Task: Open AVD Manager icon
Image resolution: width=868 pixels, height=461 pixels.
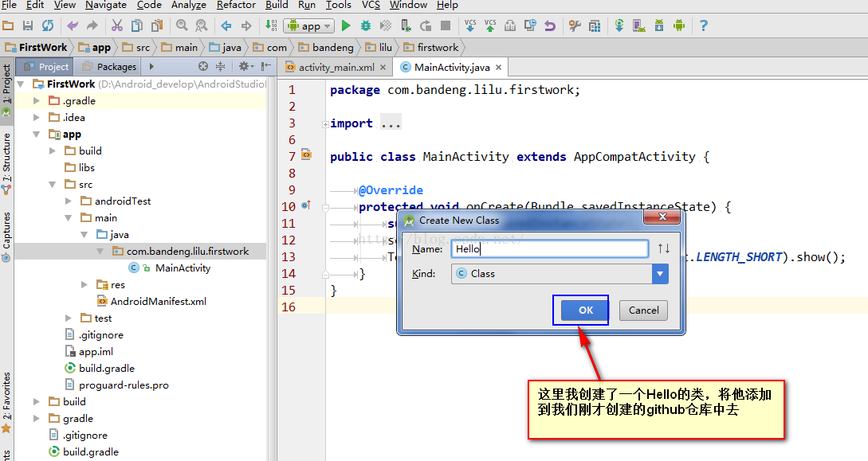Action: (x=639, y=25)
